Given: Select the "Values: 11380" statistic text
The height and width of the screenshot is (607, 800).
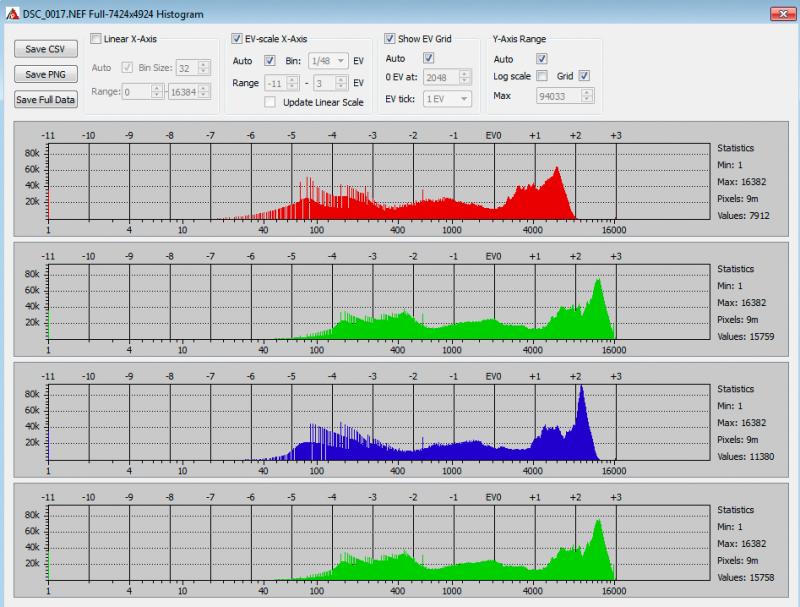Looking at the screenshot, I should [746, 457].
